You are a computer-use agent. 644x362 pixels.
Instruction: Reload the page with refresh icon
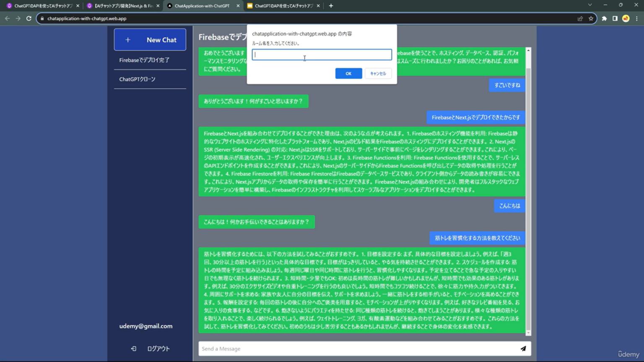point(29,18)
